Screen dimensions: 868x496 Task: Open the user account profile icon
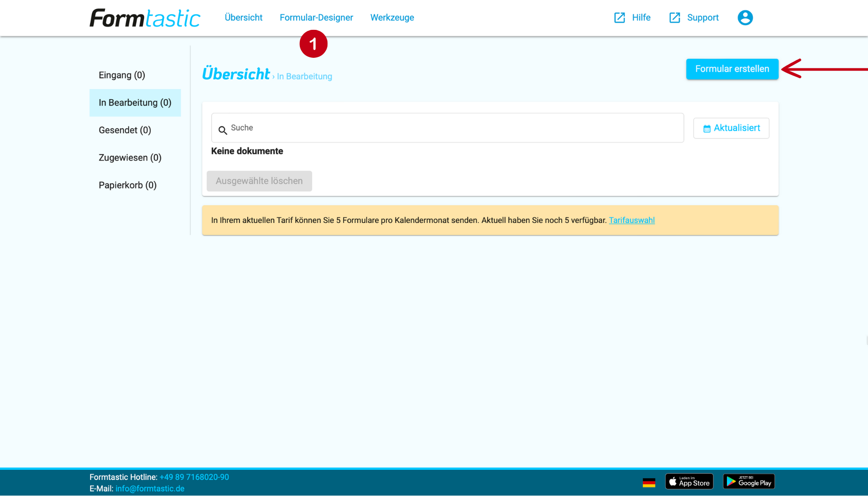pos(745,17)
